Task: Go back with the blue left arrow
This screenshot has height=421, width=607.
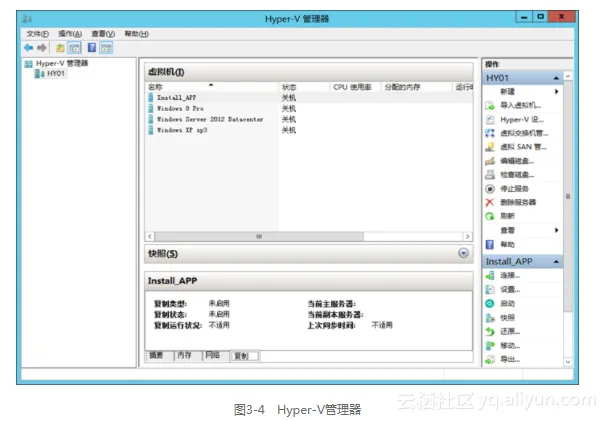Action: pos(28,48)
